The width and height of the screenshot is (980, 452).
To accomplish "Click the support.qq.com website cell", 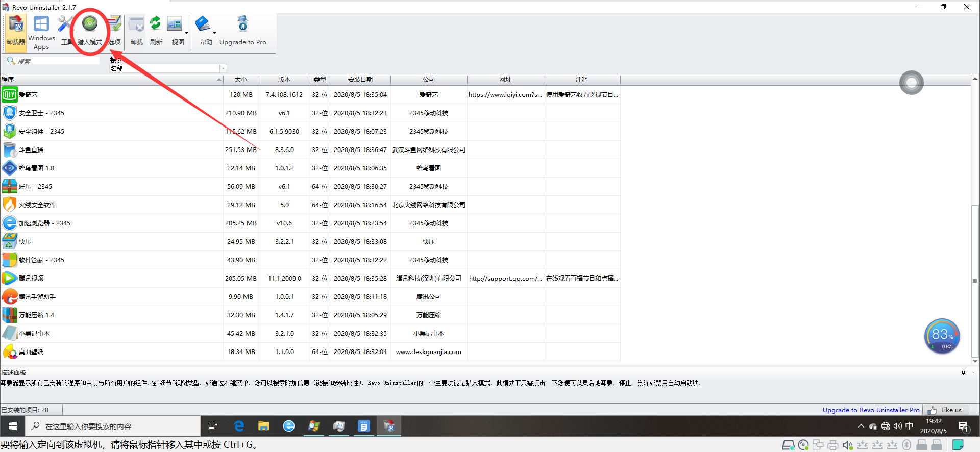I will click(505, 279).
